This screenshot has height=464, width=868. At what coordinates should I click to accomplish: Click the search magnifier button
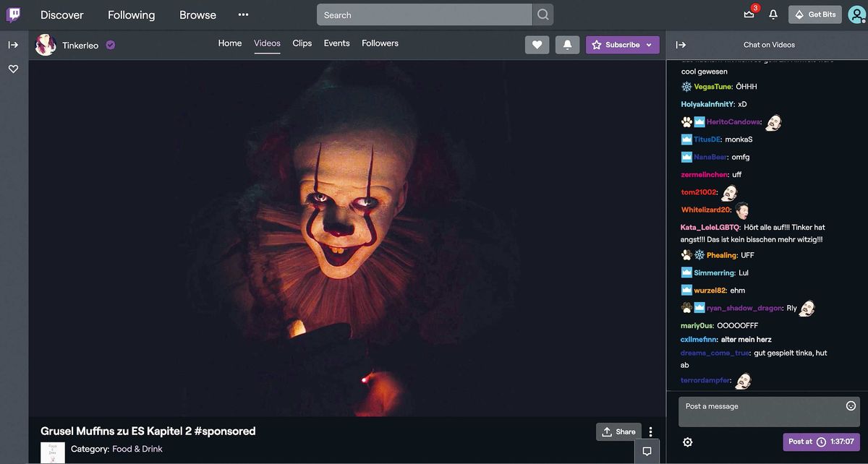pyautogui.click(x=543, y=14)
